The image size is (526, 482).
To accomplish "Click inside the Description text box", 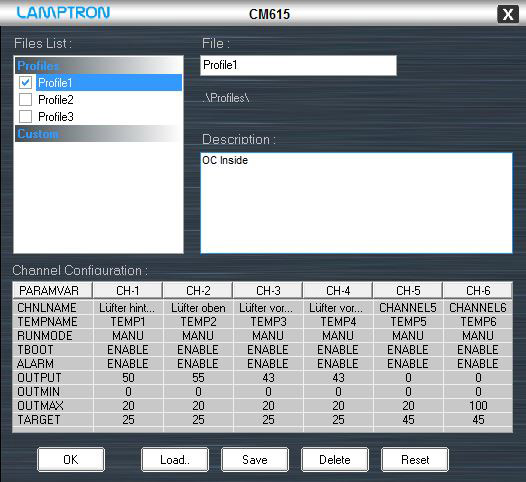I will tap(357, 203).
